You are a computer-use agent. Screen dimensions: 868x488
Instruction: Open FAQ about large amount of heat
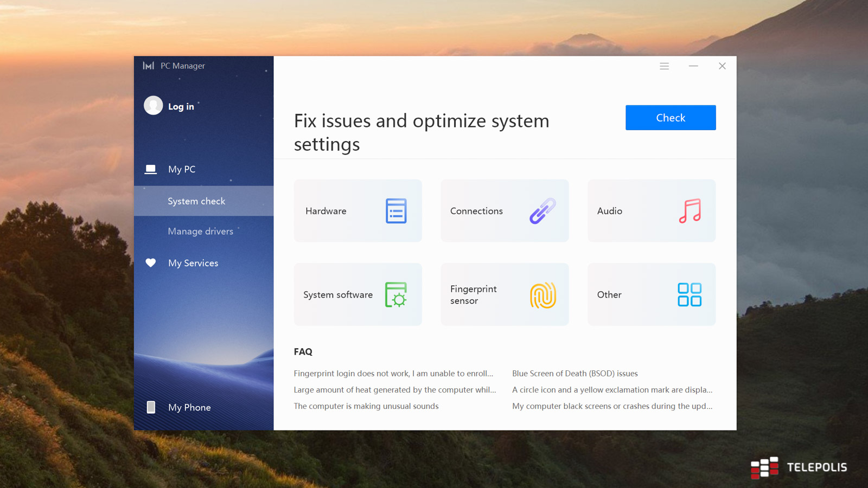coord(394,390)
